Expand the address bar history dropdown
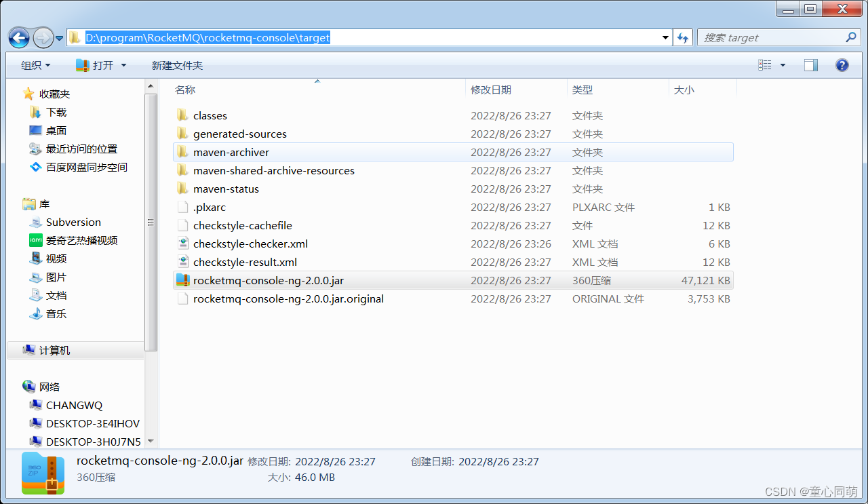The height and width of the screenshot is (504, 868). (x=665, y=38)
